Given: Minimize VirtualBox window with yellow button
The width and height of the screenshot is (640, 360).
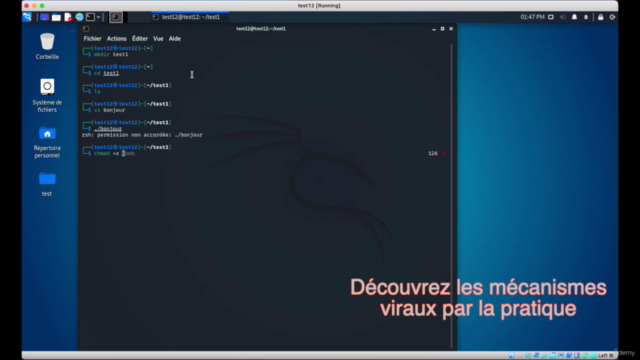Looking at the screenshot, I should point(34,6).
